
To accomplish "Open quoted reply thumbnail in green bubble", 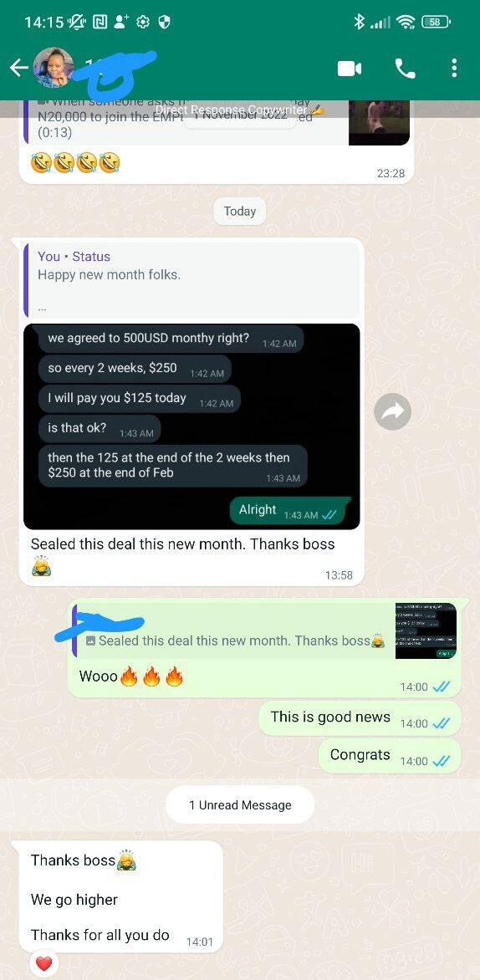I will (x=426, y=630).
